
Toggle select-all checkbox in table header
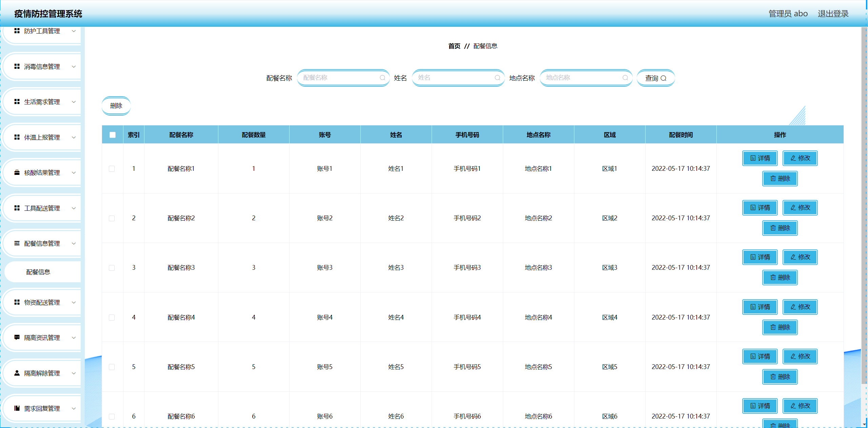pyautogui.click(x=113, y=135)
